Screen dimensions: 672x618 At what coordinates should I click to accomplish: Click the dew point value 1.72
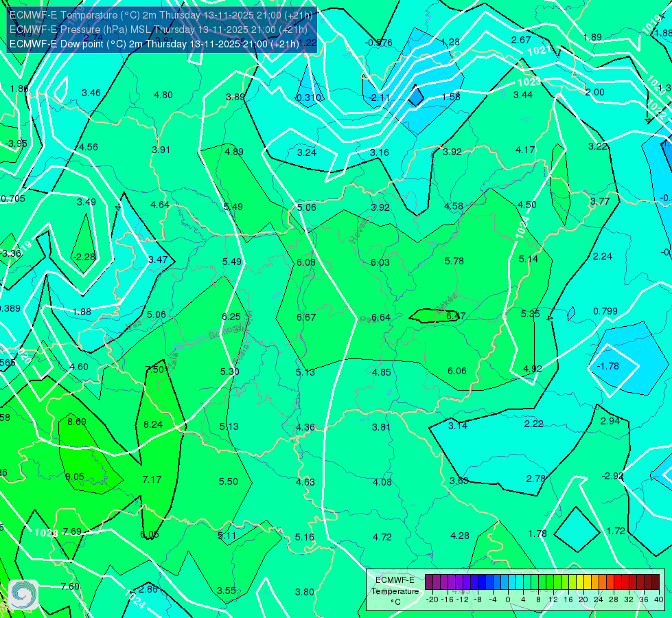coord(616,531)
